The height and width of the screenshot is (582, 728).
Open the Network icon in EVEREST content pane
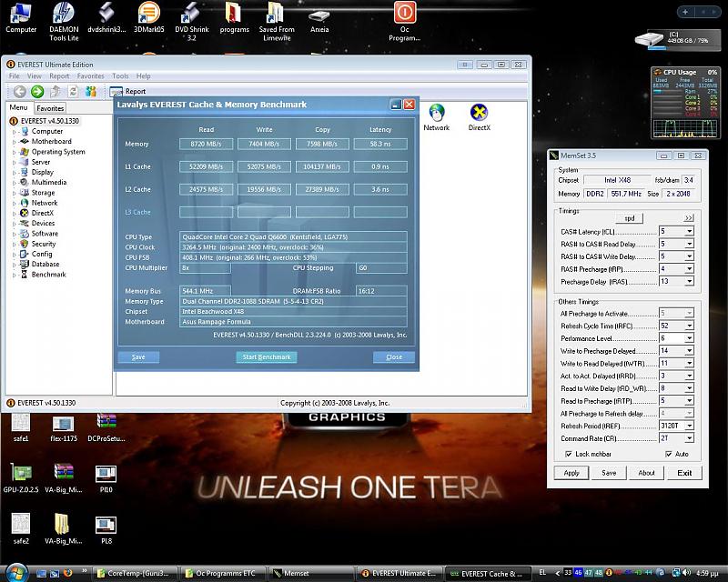tap(437, 117)
